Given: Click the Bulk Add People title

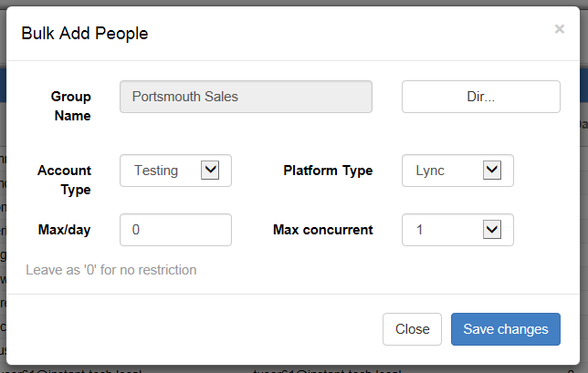Looking at the screenshot, I should click(85, 34).
